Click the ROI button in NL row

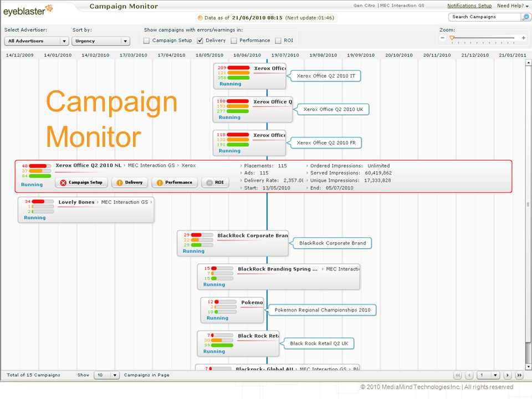[215, 182]
